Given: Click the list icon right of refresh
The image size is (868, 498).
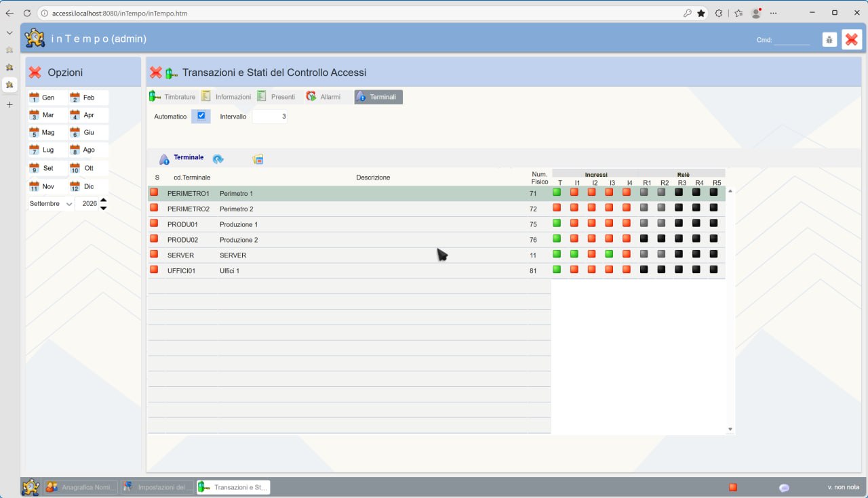Looking at the screenshot, I should pyautogui.click(x=258, y=159).
